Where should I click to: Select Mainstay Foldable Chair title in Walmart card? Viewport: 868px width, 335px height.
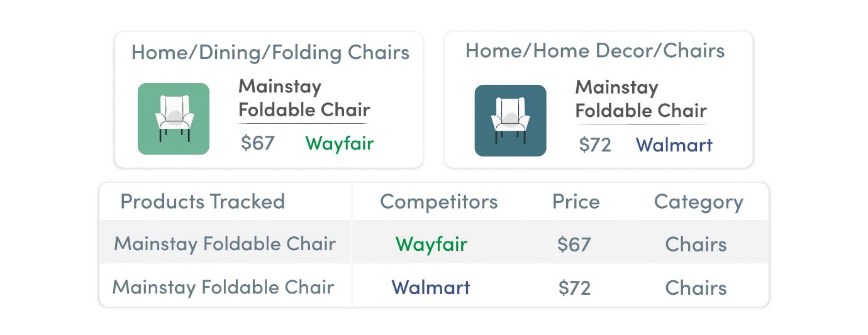641,99
